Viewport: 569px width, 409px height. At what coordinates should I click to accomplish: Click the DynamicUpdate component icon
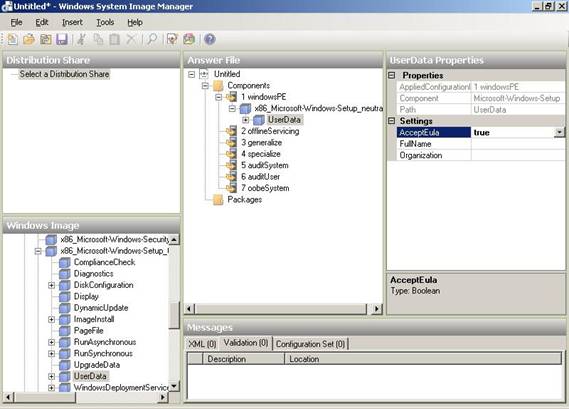point(65,308)
